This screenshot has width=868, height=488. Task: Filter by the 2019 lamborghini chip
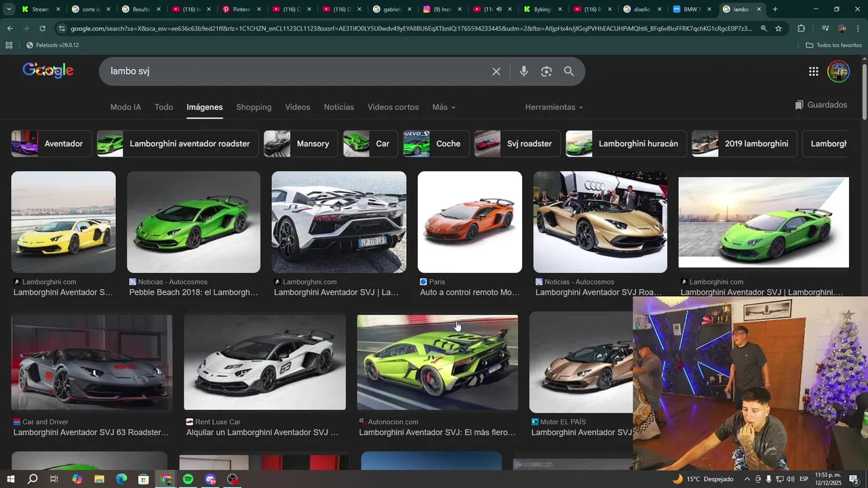tap(744, 144)
